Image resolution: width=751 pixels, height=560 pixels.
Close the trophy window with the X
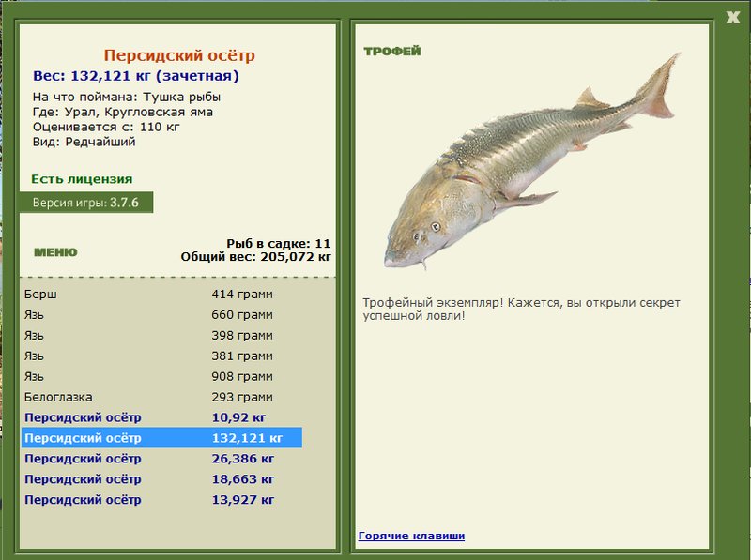pos(733,18)
